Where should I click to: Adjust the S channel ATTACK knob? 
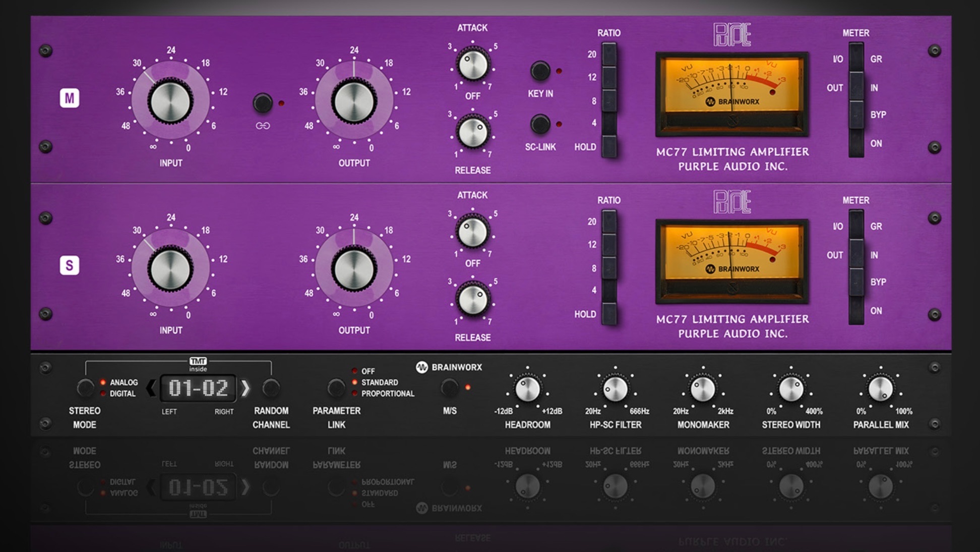click(x=472, y=232)
